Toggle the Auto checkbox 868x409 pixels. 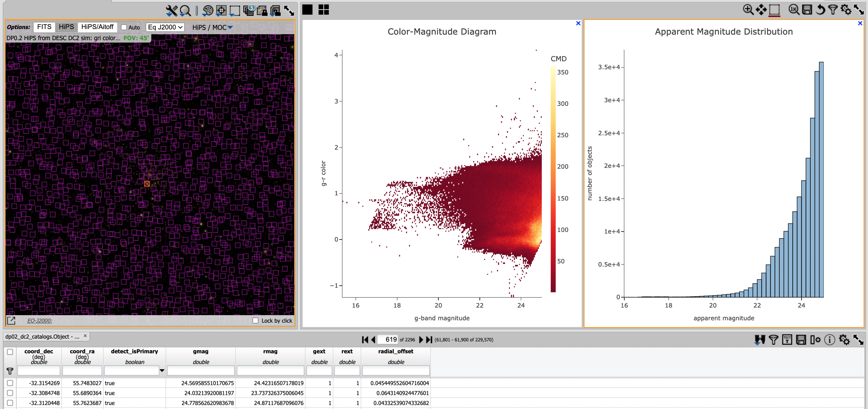point(124,27)
